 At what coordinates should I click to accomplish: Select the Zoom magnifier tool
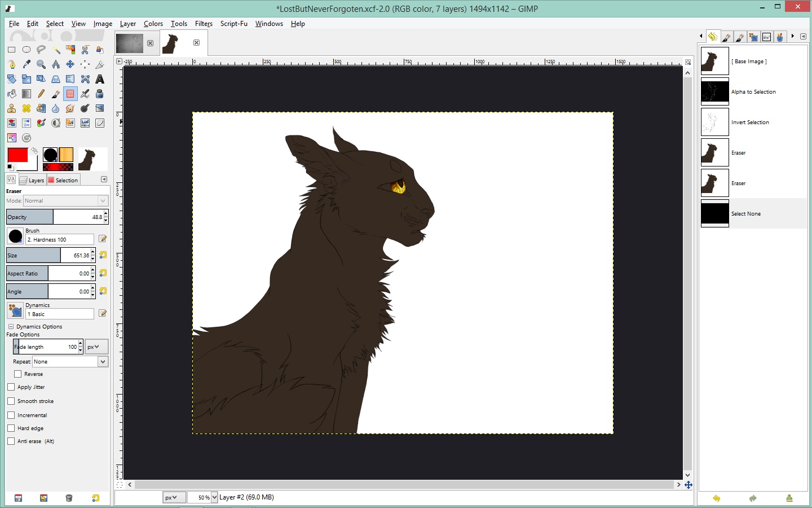[41, 64]
